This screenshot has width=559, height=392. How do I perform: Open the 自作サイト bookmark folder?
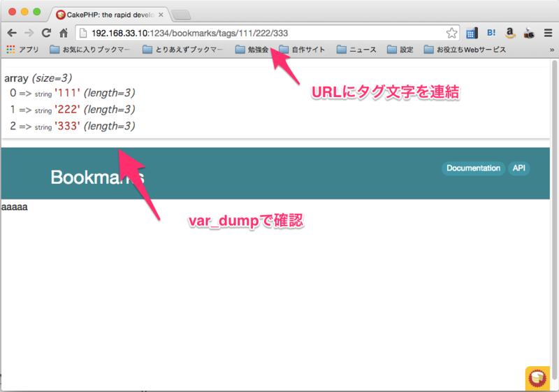click(x=302, y=50)
